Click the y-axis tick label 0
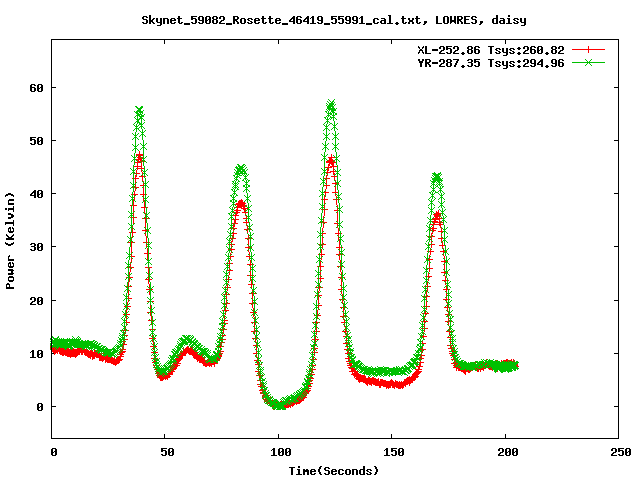640x480 pixels. coord(40,407)
